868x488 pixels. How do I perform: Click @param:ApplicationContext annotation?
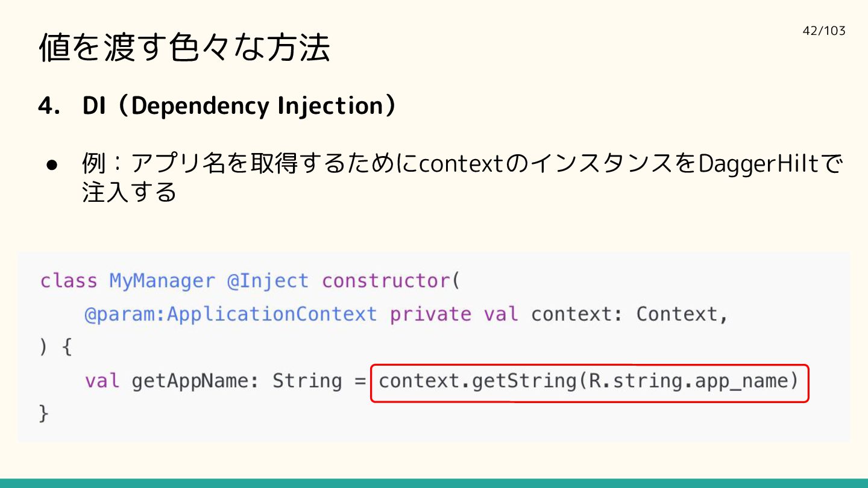tap(231, 314)
